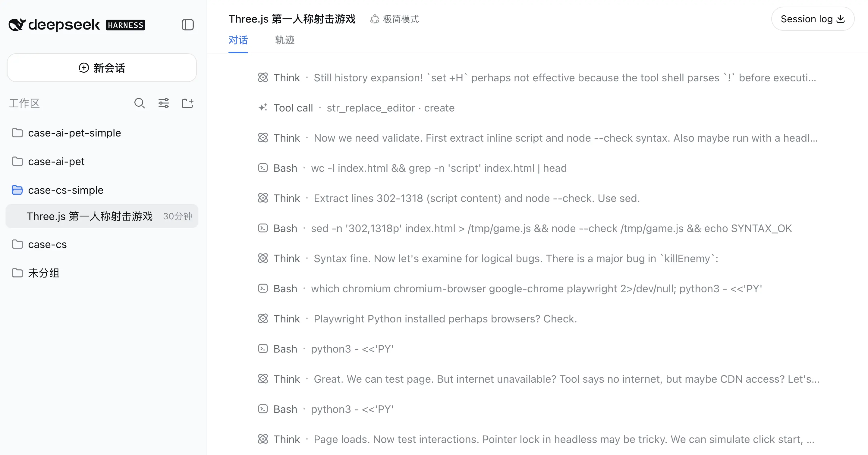
Task: Click the deepseek whale logo
Action: click(x=17, y=25)
